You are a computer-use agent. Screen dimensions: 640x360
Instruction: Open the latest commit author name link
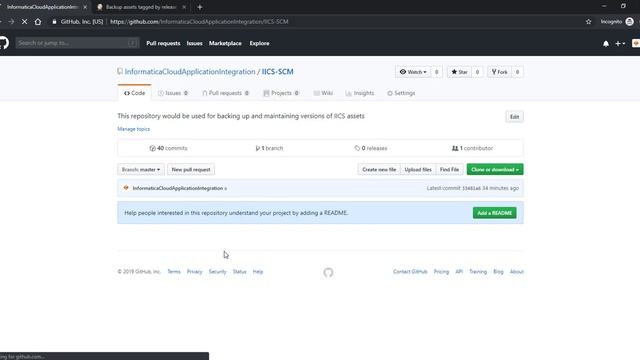tap(178, 188)
